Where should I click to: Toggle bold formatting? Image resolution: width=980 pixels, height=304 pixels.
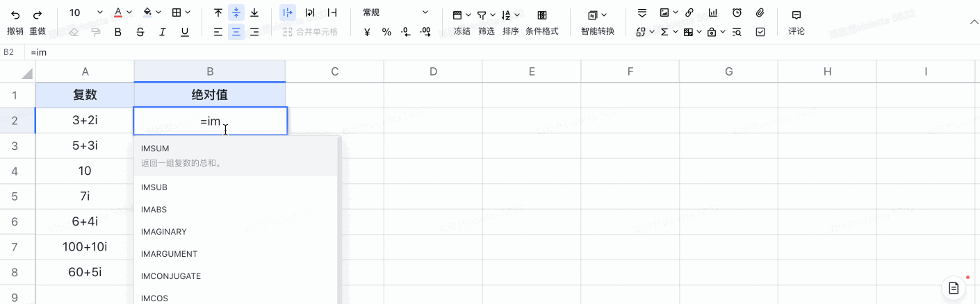click(118, 31)
